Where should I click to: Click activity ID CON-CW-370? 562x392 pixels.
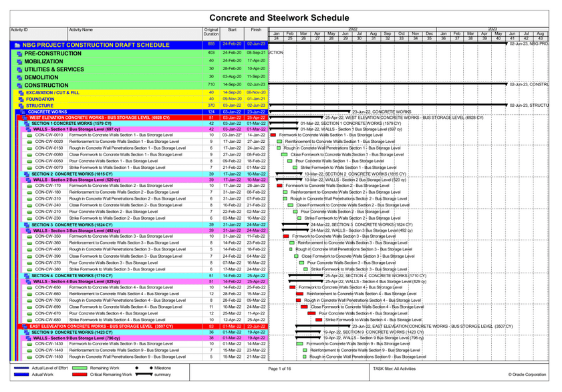(48, 262)
